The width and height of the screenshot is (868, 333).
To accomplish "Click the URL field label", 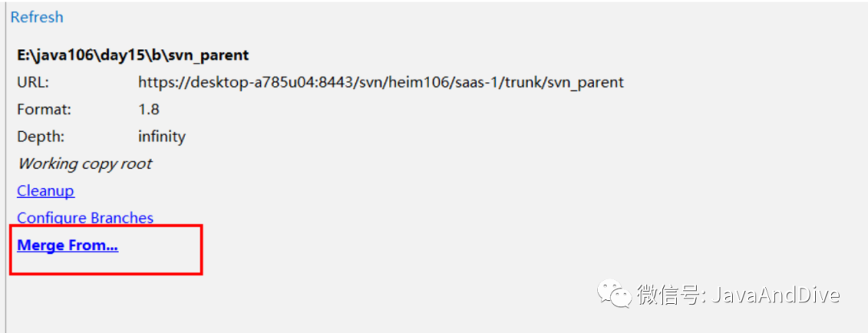I will pyautogui.click(x=33, y=82).
